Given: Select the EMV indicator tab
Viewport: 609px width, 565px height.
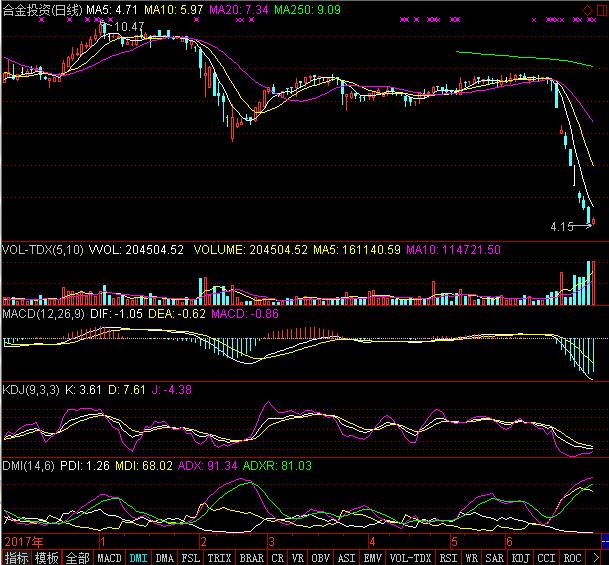Looking at the screenshot, I should (x=372, y=558).
